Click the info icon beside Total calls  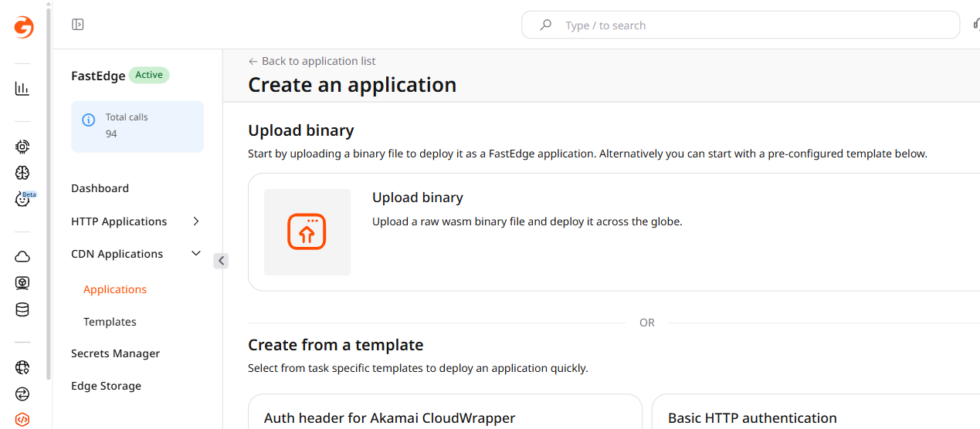pyautogui.click(x=89, y=120)
